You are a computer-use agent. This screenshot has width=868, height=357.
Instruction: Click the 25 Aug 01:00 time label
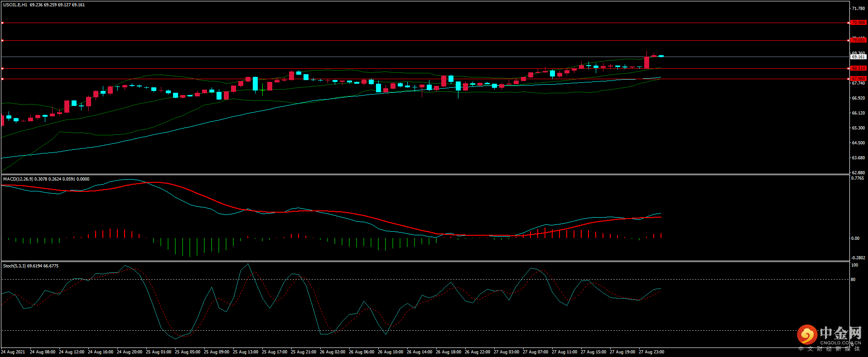(x=159, y=352)
